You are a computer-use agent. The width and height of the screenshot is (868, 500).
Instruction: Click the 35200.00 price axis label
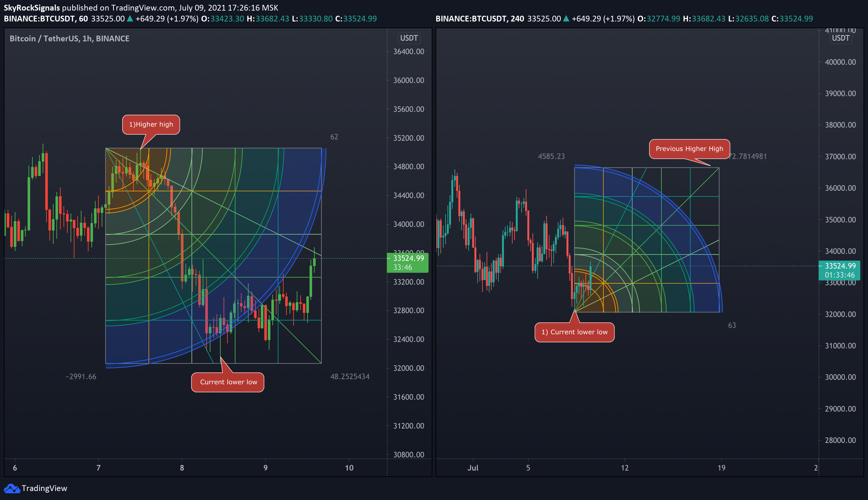click(x=409, y=138)
